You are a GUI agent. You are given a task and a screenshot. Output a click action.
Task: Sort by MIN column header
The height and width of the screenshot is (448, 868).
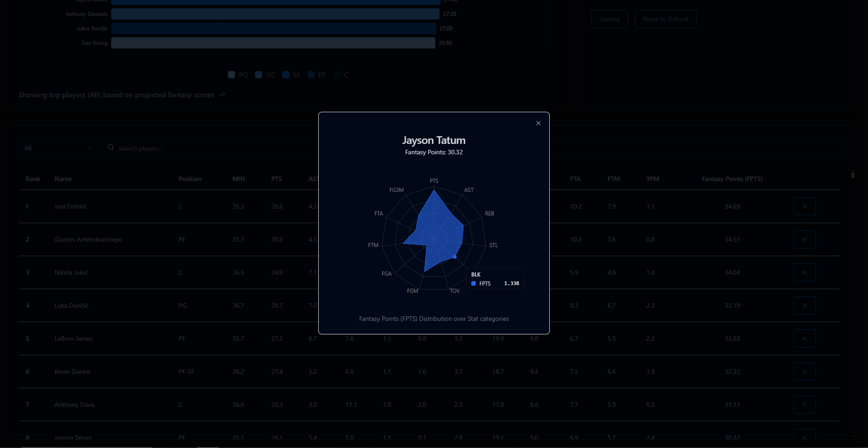(239, 179)
